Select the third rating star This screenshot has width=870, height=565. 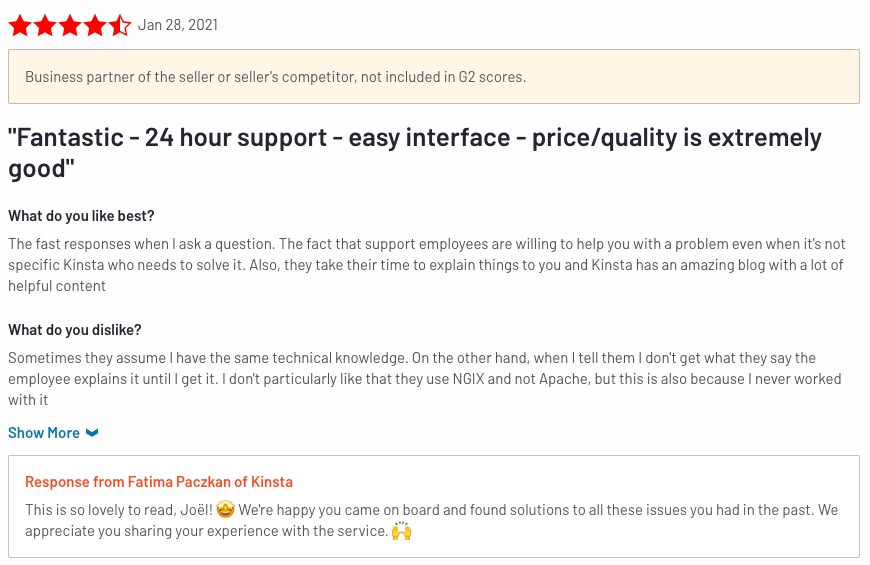(70, 26)
